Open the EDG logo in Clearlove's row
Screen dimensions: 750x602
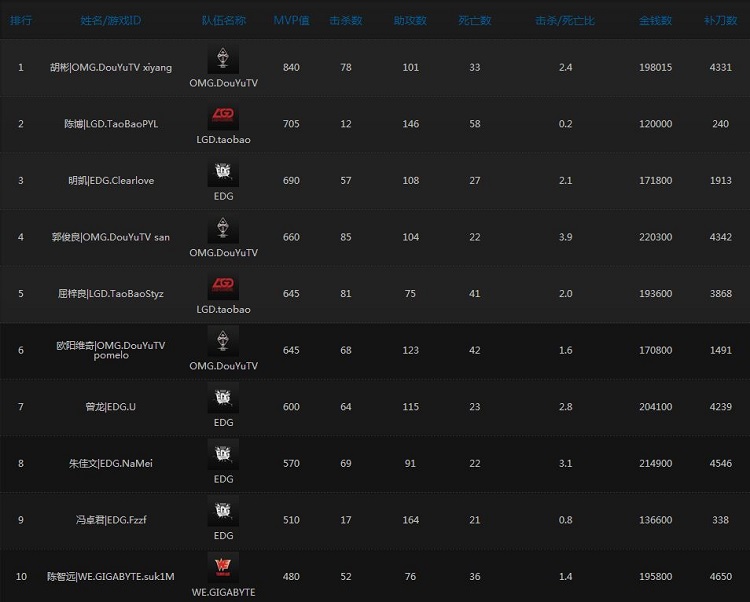pos(223,173)
